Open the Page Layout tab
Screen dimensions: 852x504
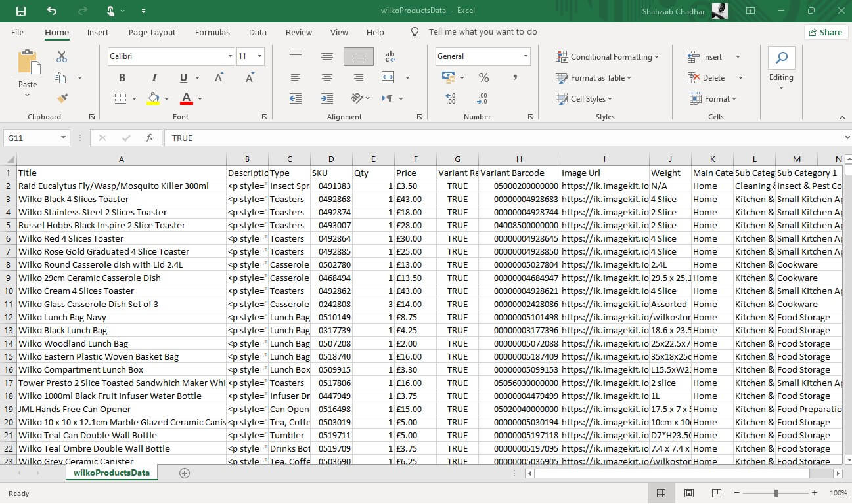152,32
